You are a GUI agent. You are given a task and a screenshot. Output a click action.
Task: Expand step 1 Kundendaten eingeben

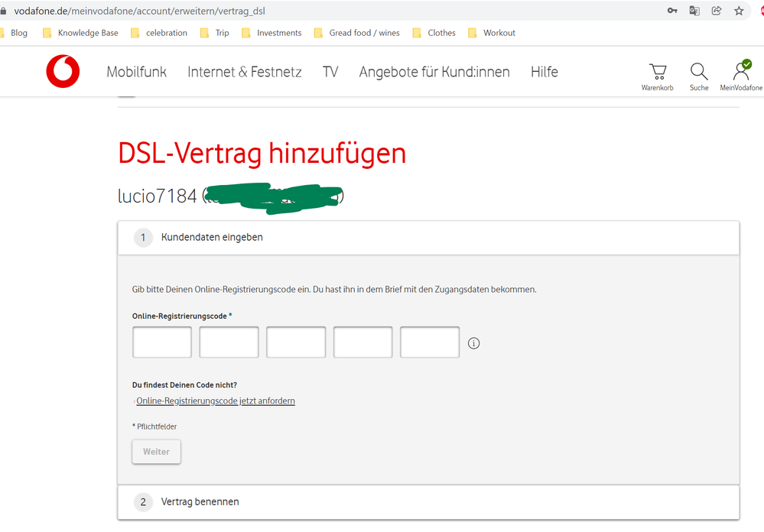(x=428, y=237)
